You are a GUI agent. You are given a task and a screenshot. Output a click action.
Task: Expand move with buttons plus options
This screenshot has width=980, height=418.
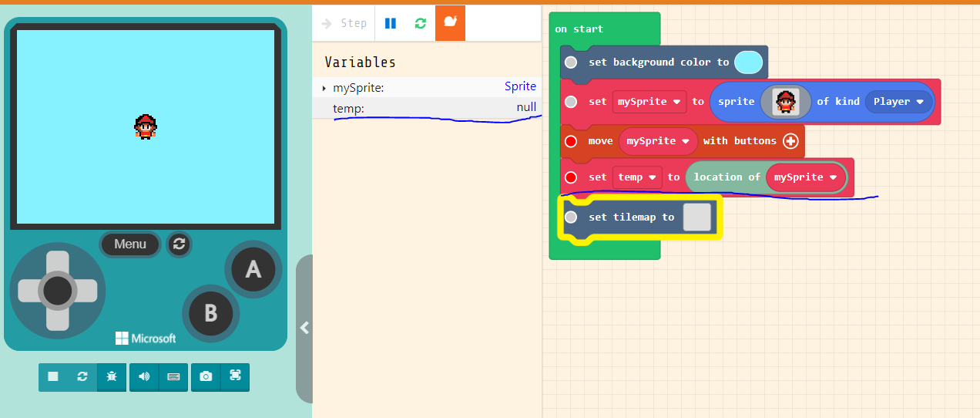[x=790, y=141]
